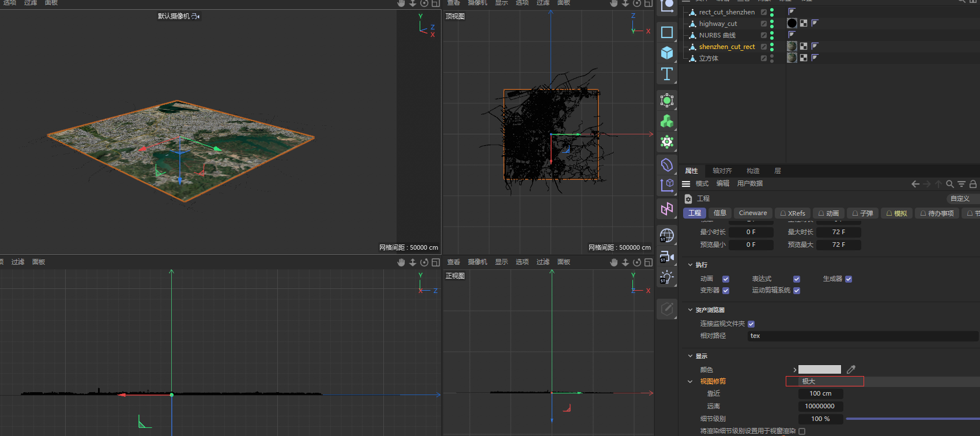This screenshot has height=436, width=980.
Task: Toggle the 动画 execution checkbox
Action: pos(726,279)
